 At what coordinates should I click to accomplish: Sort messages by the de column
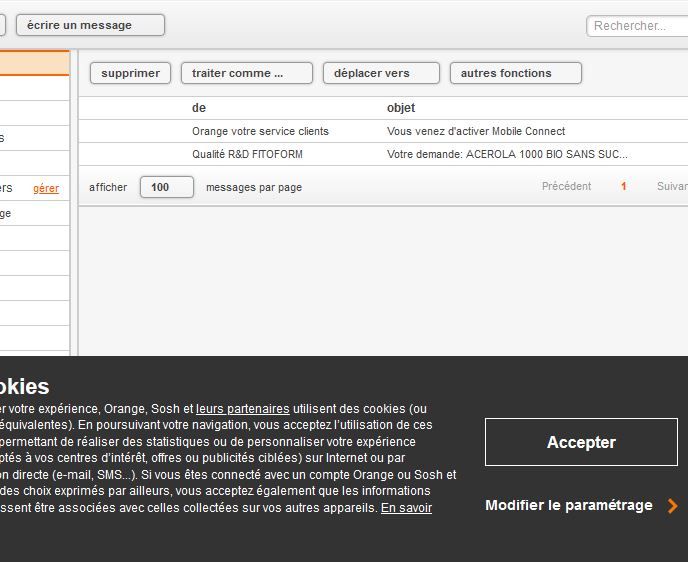(x=199, y=108)
